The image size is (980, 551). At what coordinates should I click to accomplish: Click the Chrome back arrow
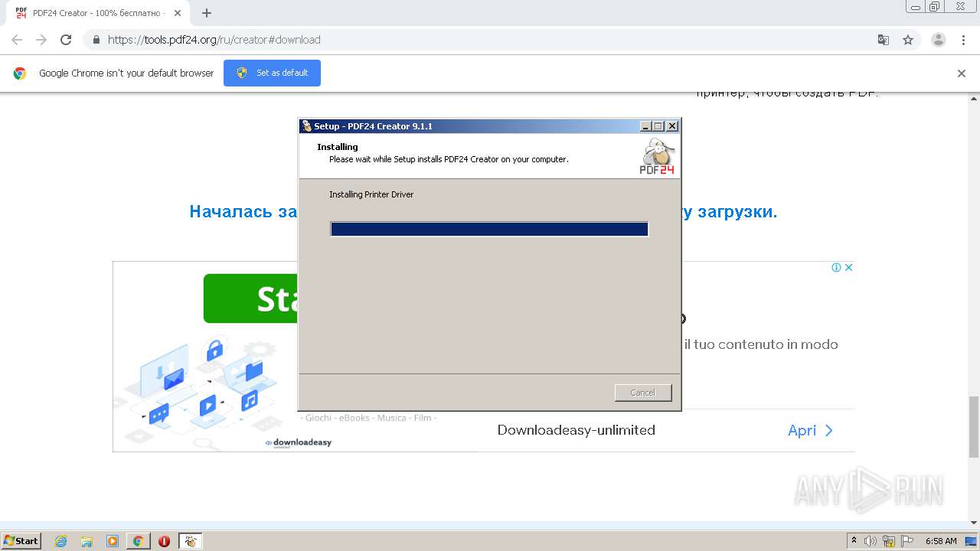[x=17, y=40]
